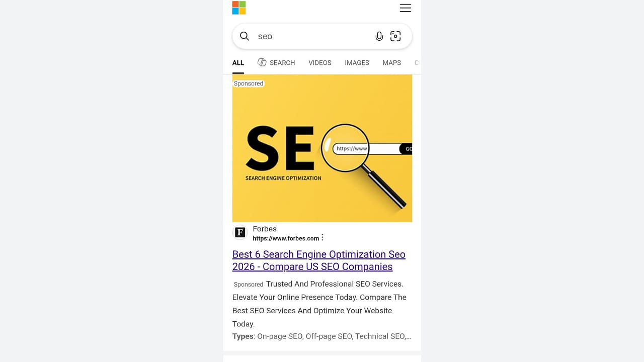Switch to the MAPS tab
This screenshot has width=644, height=362.
[x=391, y=63]
